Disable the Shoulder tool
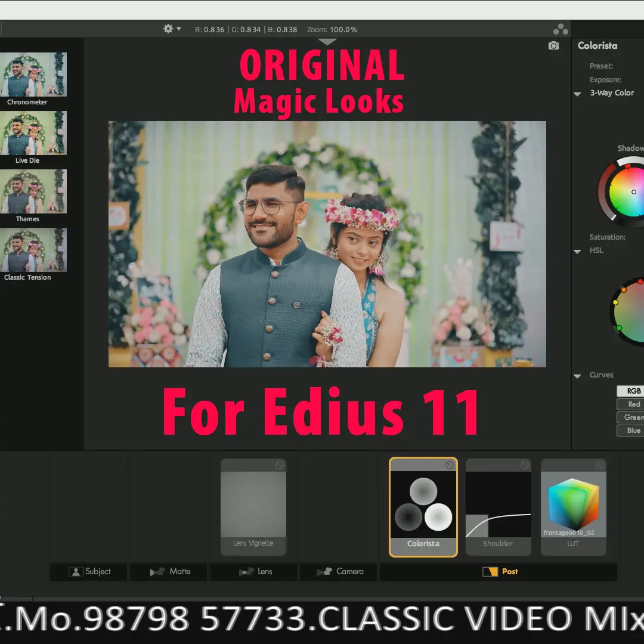This screenshot has width=644, height=644. (x=525, y=465)
